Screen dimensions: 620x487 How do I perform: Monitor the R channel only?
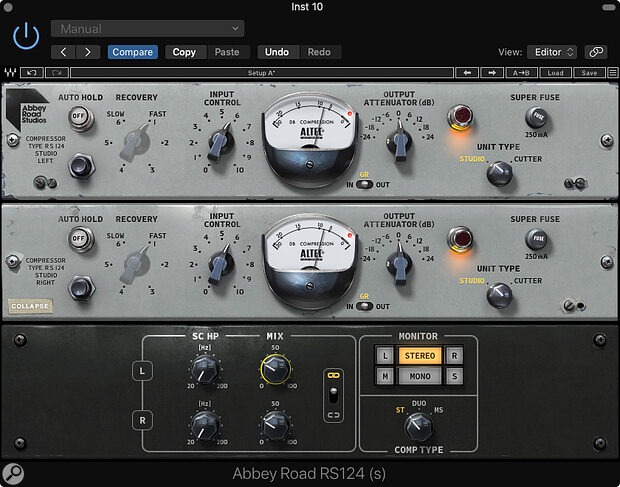click(x=454, y=355)
